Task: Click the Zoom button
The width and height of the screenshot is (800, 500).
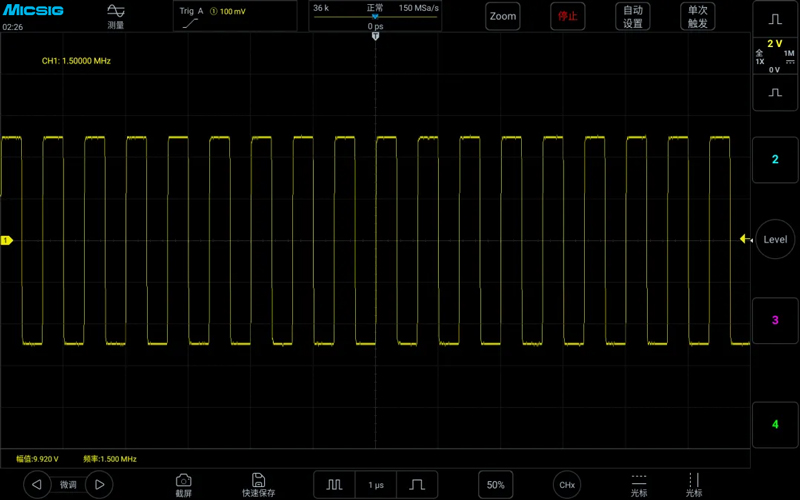Action: pyautogui.click(x=503, y=16)
